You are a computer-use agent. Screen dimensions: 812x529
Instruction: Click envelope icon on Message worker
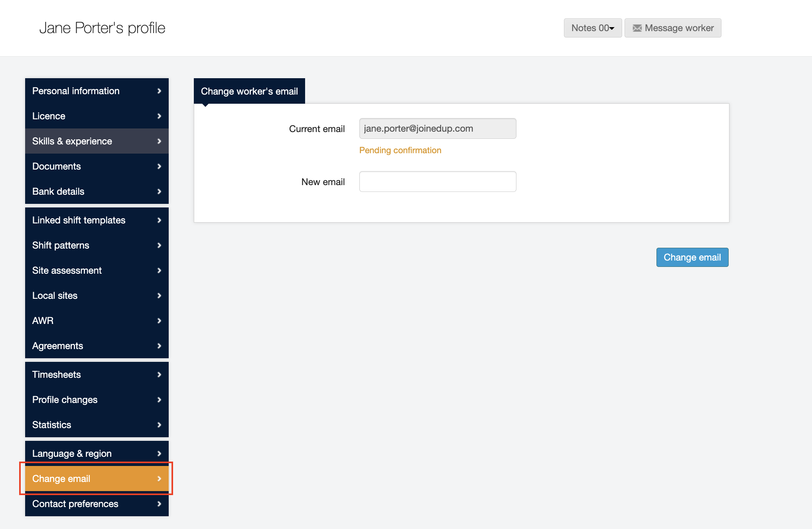click(637, 28)
